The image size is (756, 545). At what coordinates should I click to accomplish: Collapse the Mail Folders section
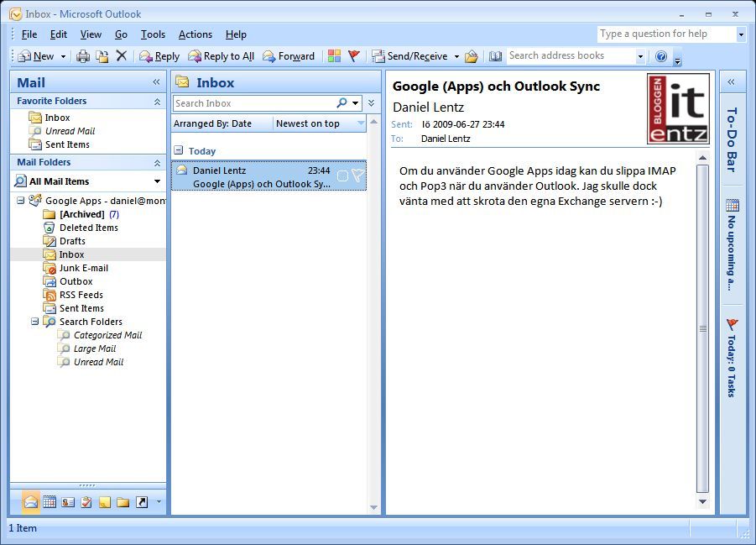point(157,163)
